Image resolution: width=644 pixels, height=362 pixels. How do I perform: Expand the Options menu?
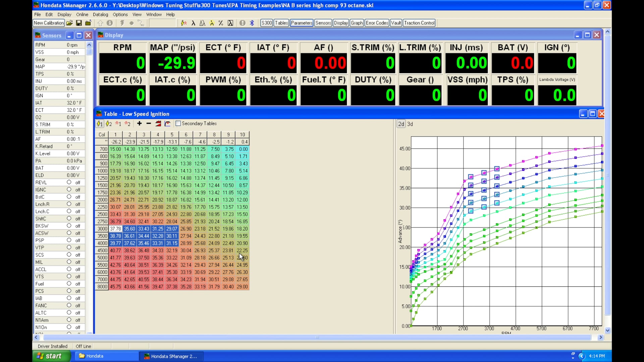tap(120, 14)
